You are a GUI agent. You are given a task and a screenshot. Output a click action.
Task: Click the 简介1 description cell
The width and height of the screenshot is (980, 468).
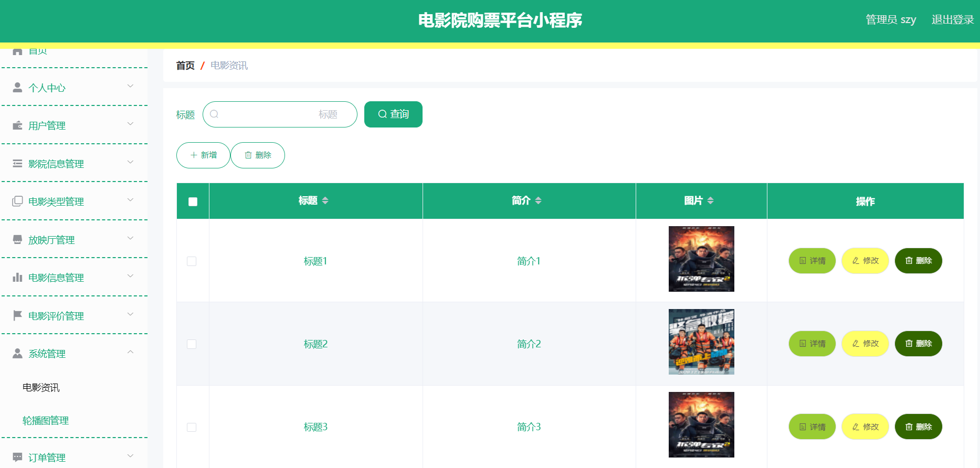coord(529,261)
